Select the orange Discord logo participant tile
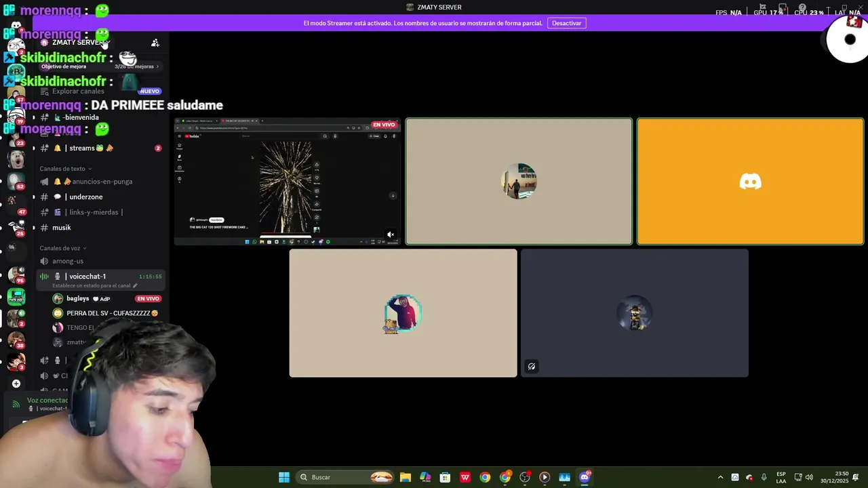 750,182
